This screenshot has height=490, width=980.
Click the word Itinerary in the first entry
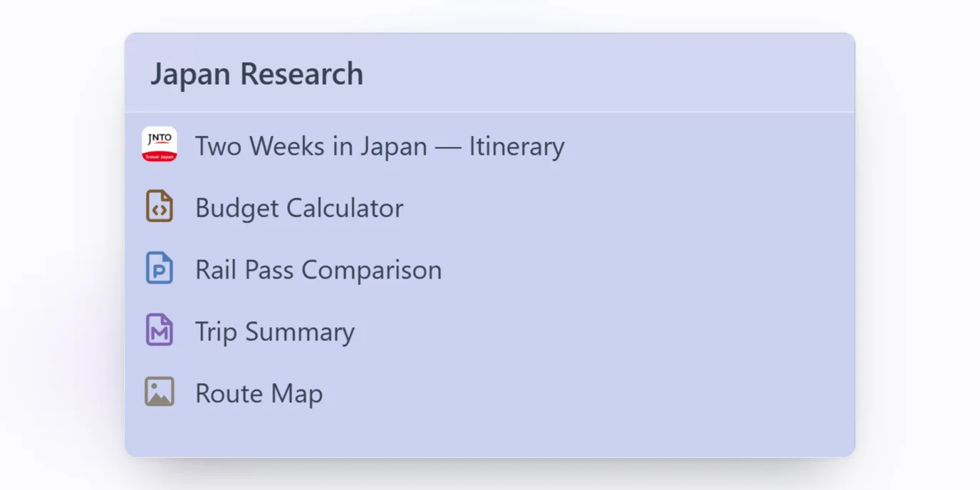point(516,146)
